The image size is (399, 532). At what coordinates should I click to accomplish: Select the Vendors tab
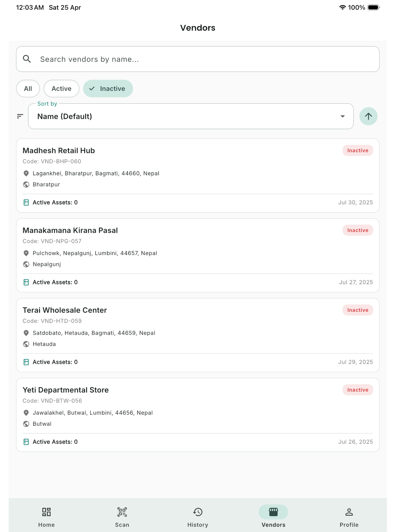[x=273, y=516]
